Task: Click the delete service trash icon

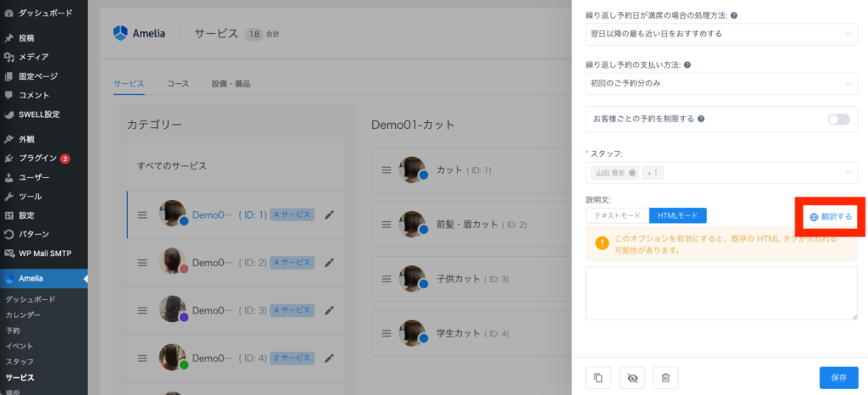Action: point(665,378)
